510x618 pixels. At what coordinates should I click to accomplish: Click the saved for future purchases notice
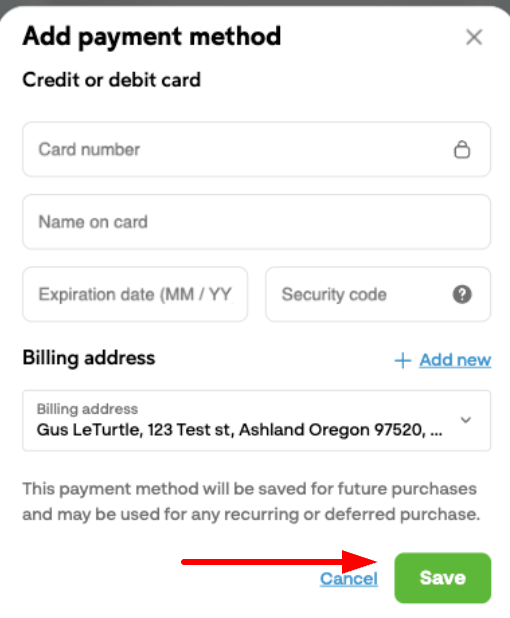click(x=251, y=501)
